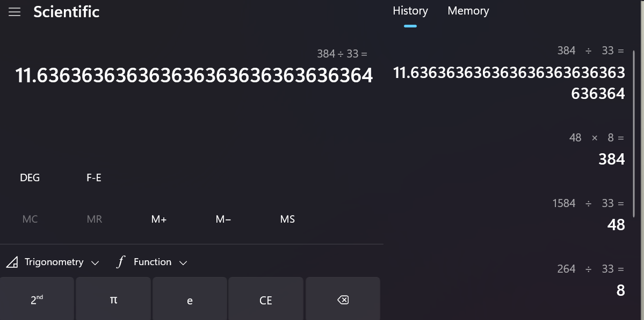Click the expression 384 ÷ 33 = above result
The height and width of the screenshot is (320, 644).
click(342, 54)
